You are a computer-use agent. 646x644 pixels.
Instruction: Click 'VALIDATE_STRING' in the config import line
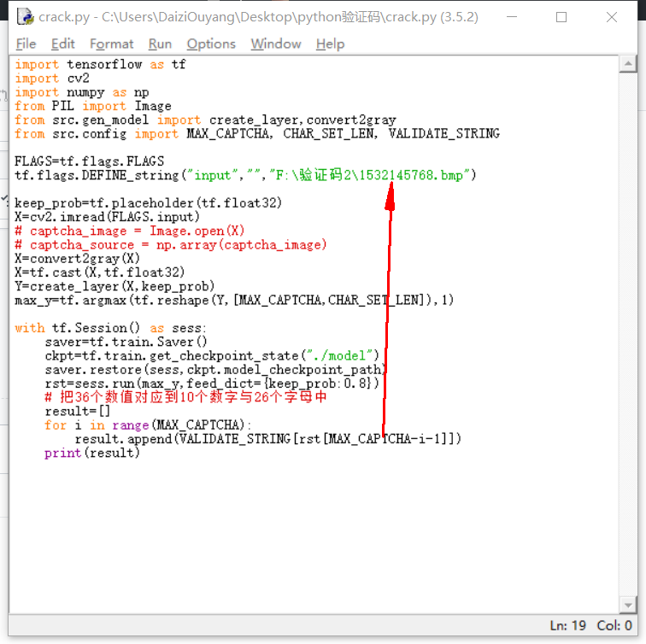[x=443, y=134]
